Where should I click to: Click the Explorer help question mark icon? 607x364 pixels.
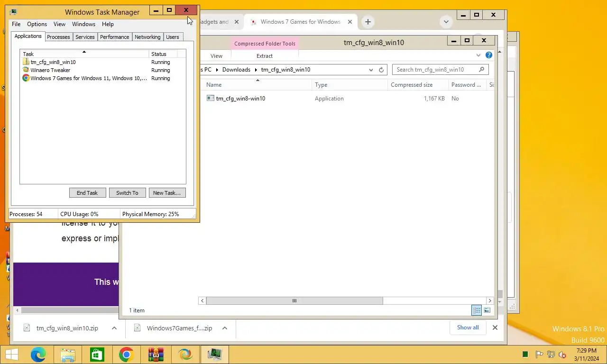(489, 55)
